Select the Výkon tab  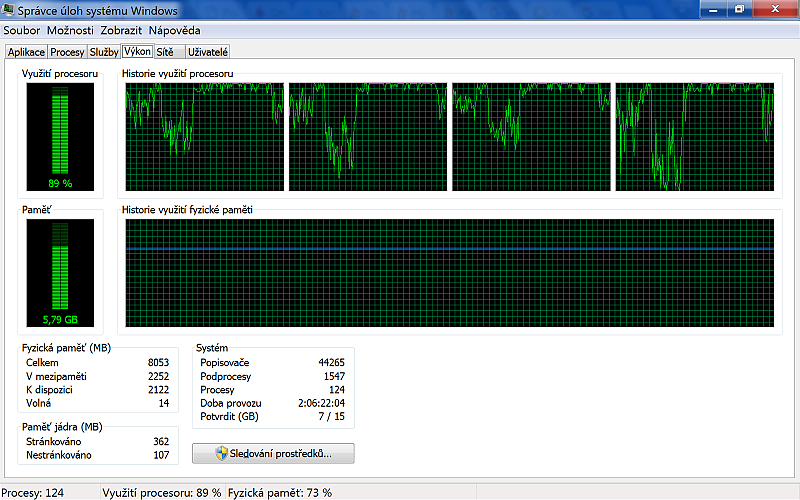pos(137,51)
